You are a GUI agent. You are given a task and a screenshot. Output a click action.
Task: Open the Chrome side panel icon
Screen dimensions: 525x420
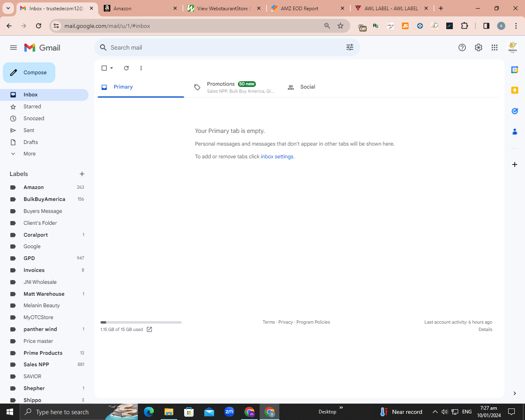(486, 26)
